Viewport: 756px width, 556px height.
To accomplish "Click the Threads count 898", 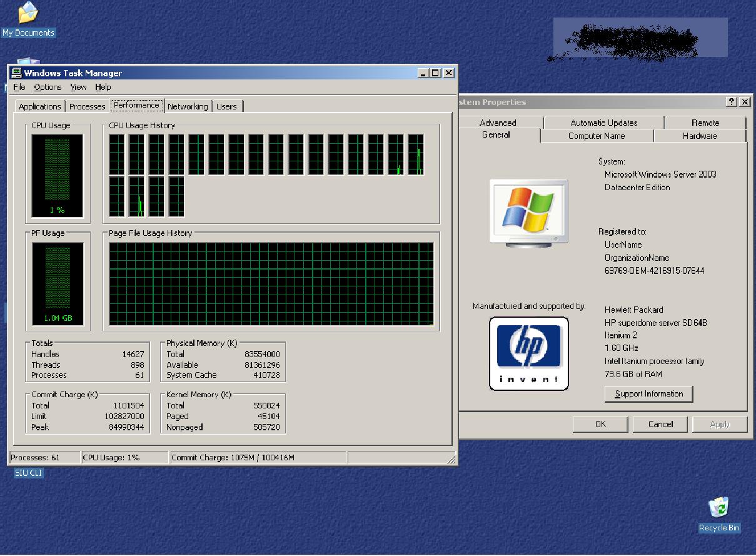I will [x=138, y=365].
